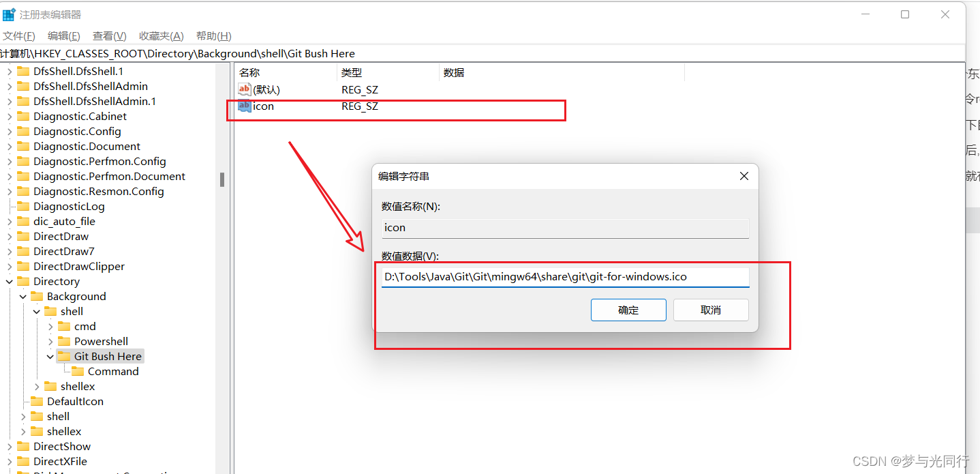
Task: Click folder icon of Directory key
Action: coord(23,281)
